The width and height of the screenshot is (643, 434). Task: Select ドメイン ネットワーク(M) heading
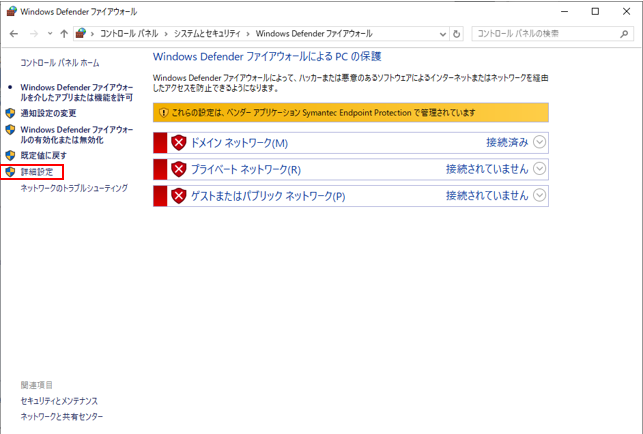click(x=239, y=143)
